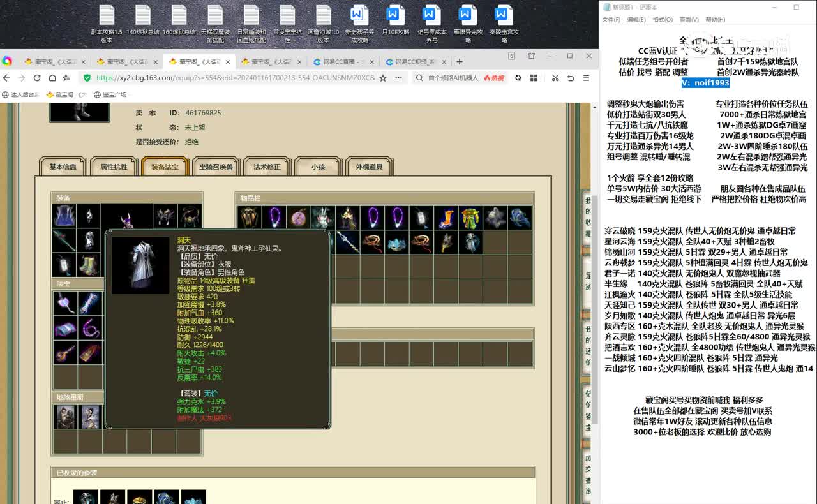Image resolution: width=817 pixels, height=504 pixels.
Task: Reload the browser page
Action: click(36, 78)
